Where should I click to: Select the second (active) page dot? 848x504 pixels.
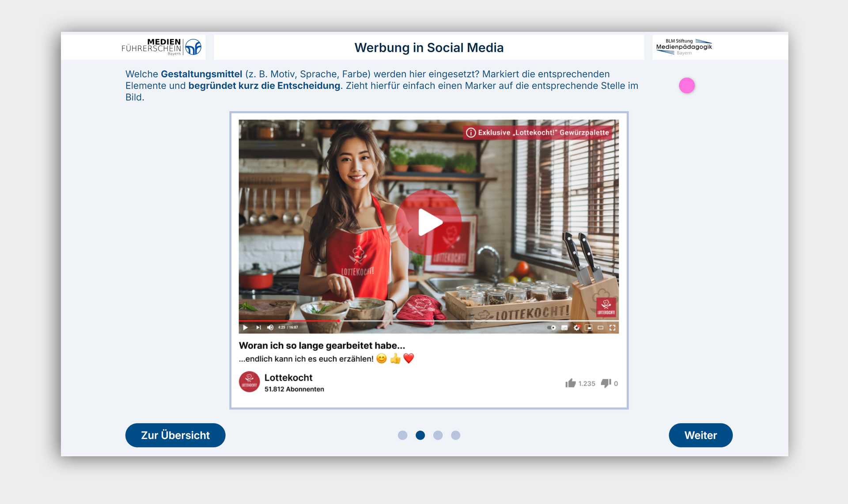coord(420,436)
